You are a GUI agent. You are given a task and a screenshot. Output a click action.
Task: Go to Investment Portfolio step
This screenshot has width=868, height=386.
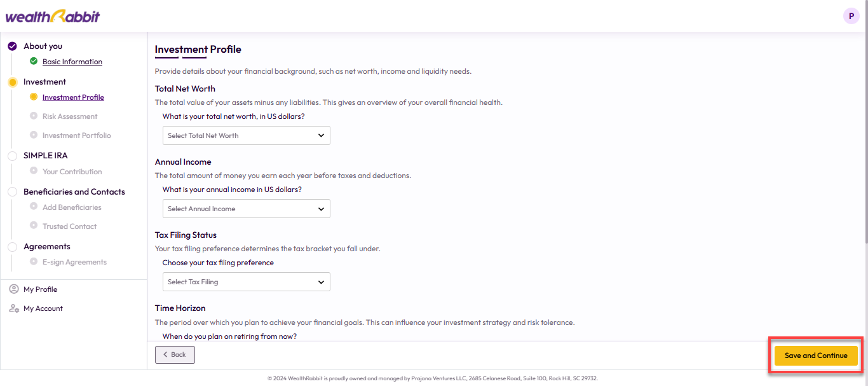(x=77, y=135)
